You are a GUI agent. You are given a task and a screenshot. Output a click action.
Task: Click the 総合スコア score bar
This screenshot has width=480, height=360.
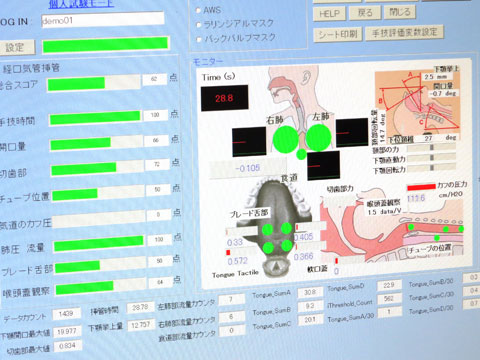(94, 83)
